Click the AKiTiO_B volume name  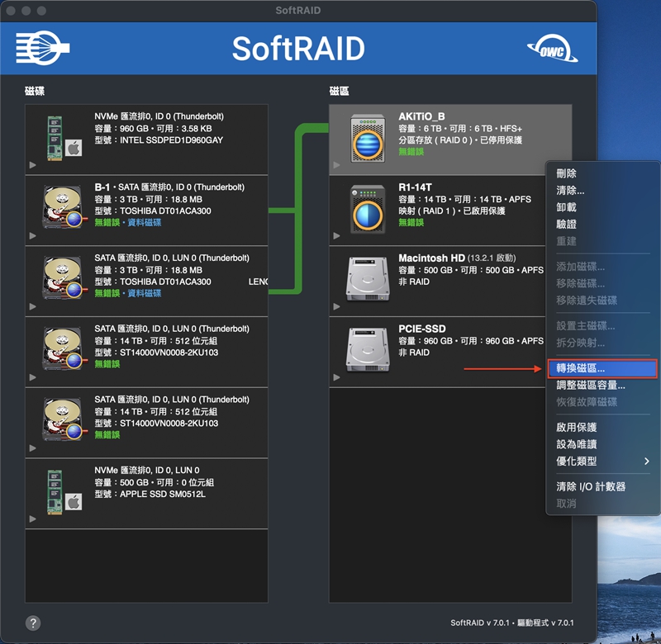click(x=421, y=116)
